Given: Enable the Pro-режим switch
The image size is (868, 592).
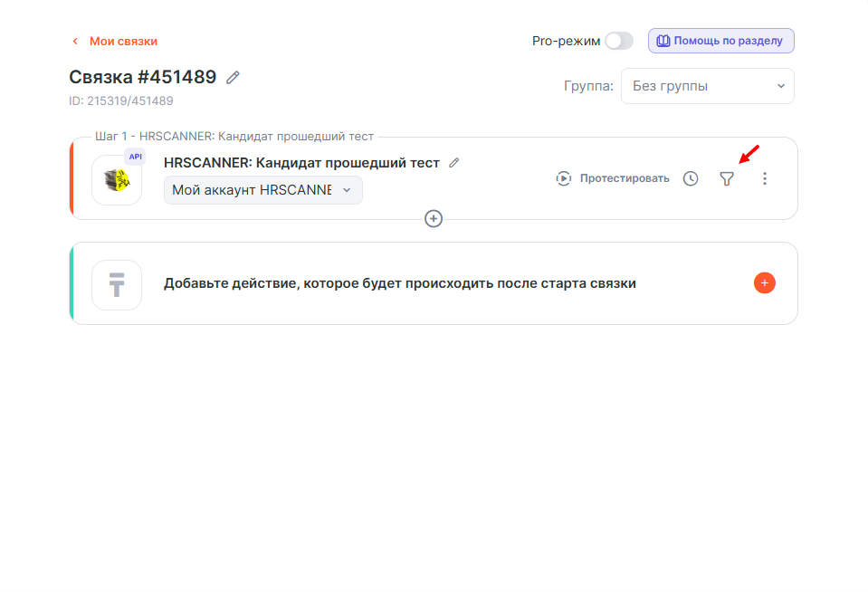Looking at the screenshot, I should [x=619, y=41].
